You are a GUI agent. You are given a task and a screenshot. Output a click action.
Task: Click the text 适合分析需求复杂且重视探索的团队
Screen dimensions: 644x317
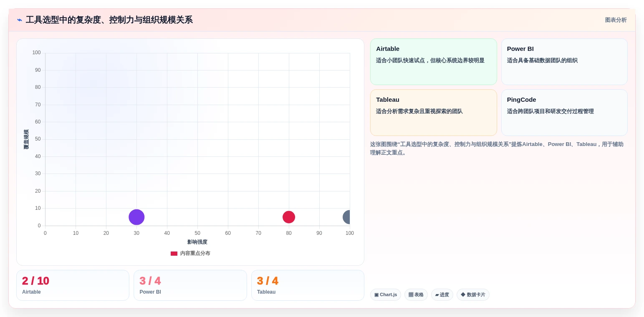coord(419,111)
